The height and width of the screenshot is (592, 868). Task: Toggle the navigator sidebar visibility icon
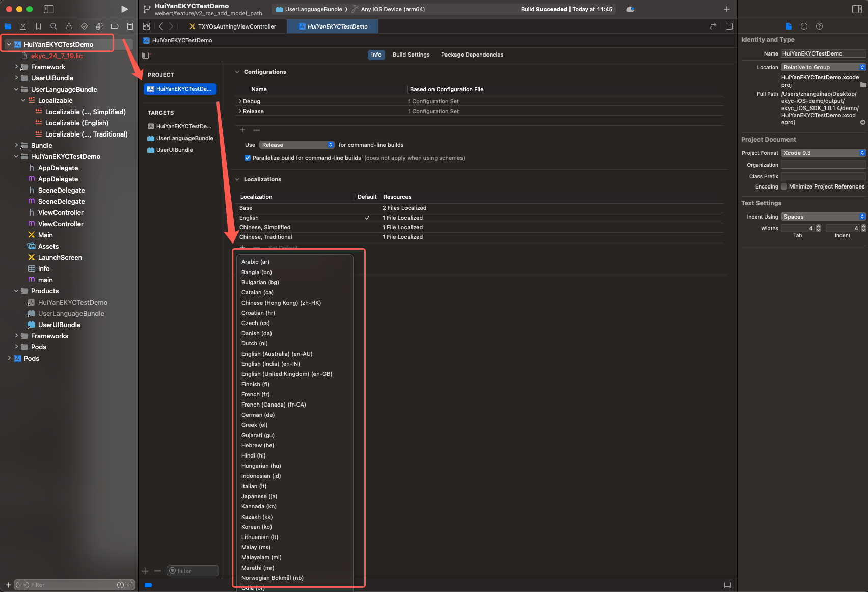[x=49, y=9]
